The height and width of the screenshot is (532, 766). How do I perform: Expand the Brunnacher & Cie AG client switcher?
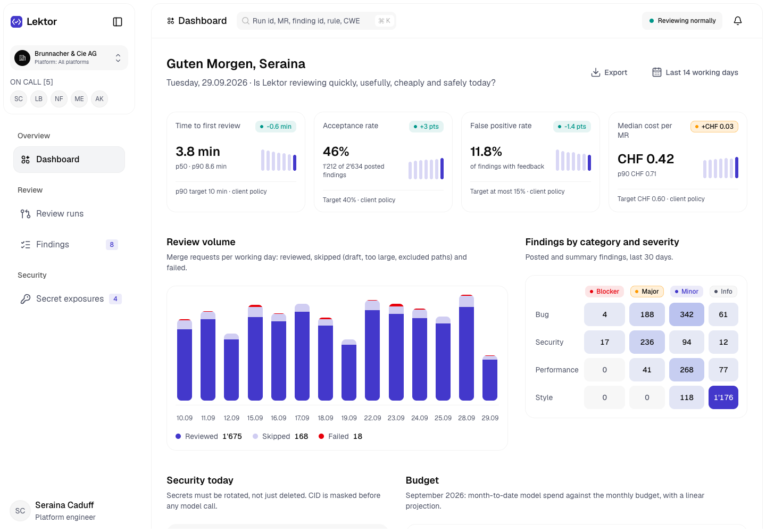tap(69, 57)
